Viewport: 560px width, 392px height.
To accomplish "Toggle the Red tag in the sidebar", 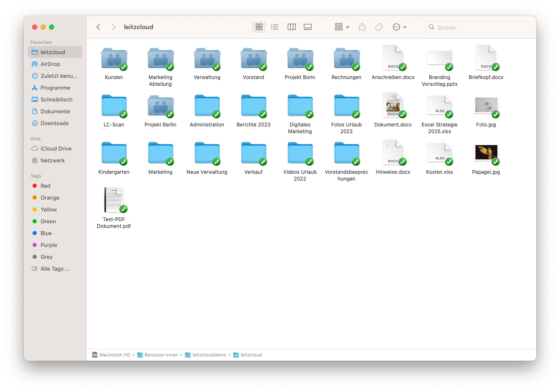I will tap(45, 186).
